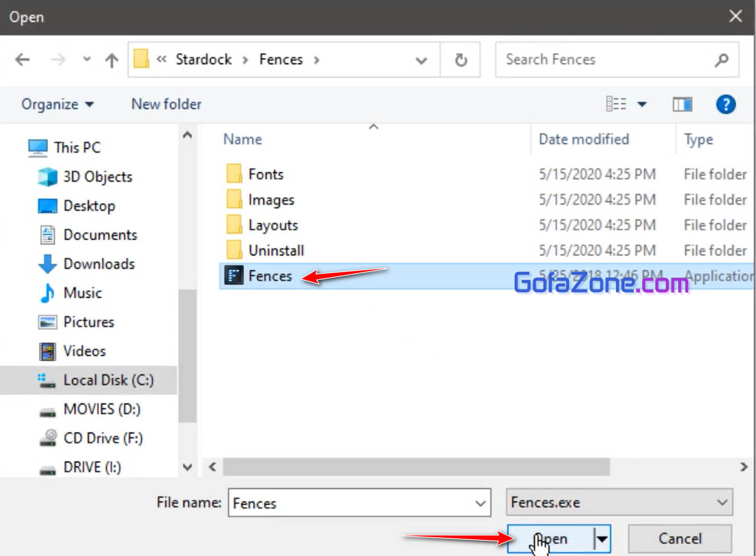Click the horizontal scrollbar in file list

[x=416, y=467]
